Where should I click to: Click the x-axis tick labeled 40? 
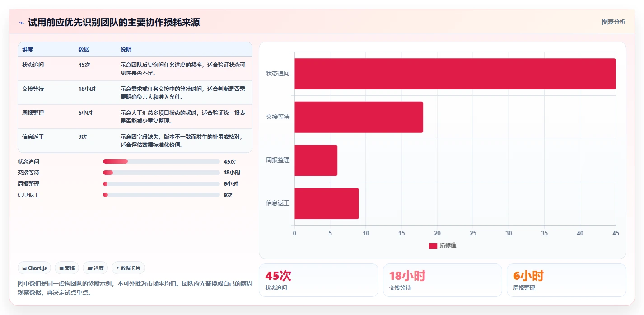click(580, 233)
